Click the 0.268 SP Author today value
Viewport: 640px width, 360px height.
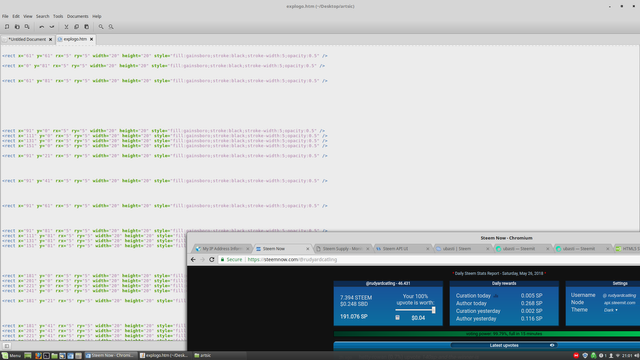531,303
